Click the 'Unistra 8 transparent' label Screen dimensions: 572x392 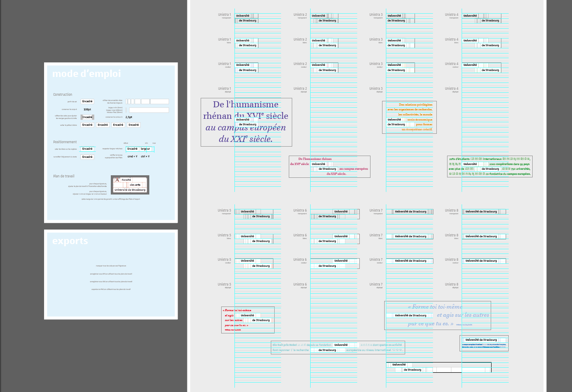pyautogui.click(x=451, y=212)
